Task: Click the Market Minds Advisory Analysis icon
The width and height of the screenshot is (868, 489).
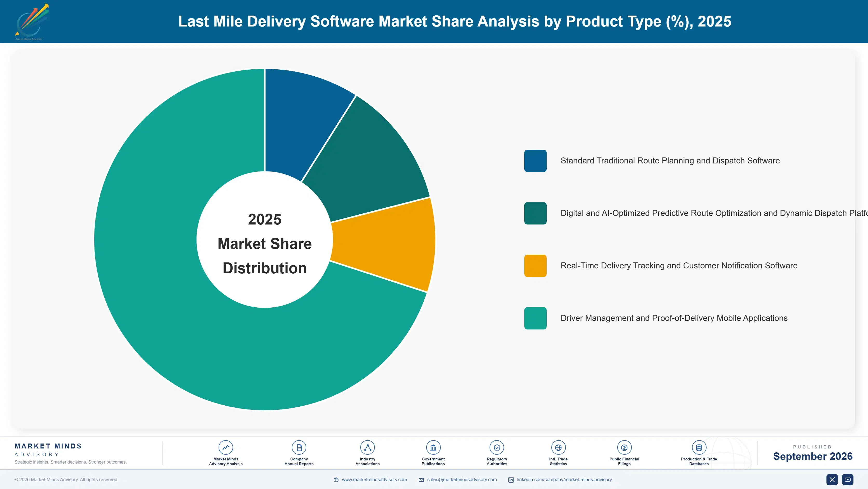Action: (226, 447)
